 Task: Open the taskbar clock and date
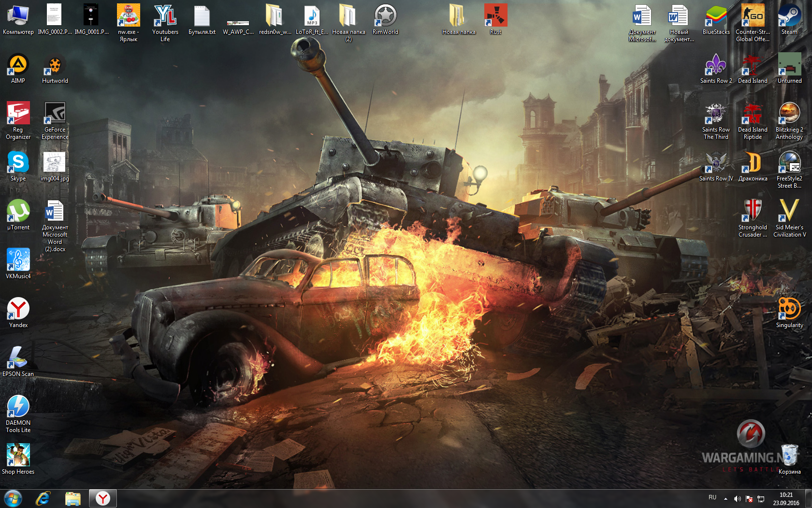(x=786, y=499)
